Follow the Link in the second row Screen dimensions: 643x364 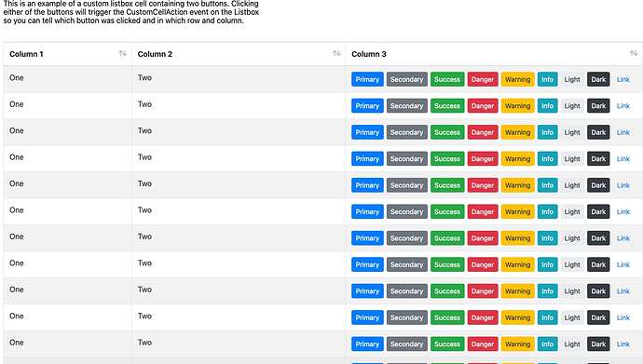tap(622, 106)
